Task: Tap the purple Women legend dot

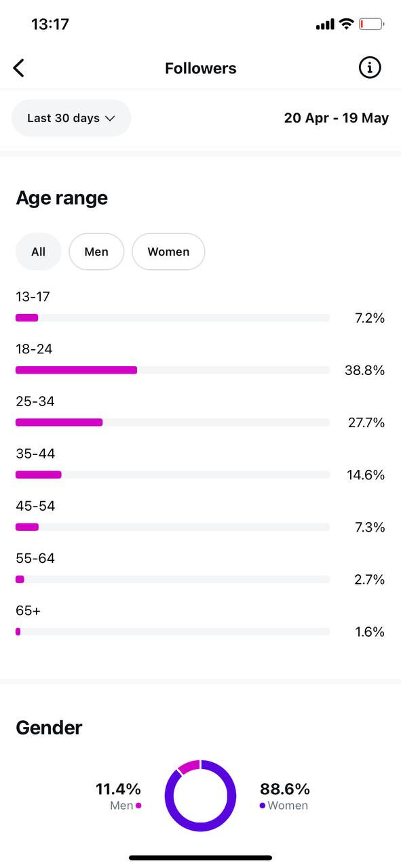Action: (x=263, y=806)
